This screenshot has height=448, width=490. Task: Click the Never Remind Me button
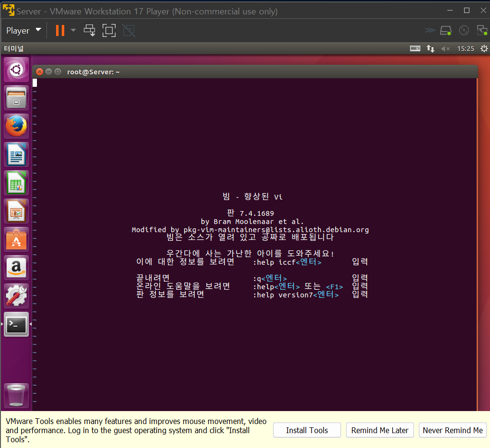(x=453, y=430)
